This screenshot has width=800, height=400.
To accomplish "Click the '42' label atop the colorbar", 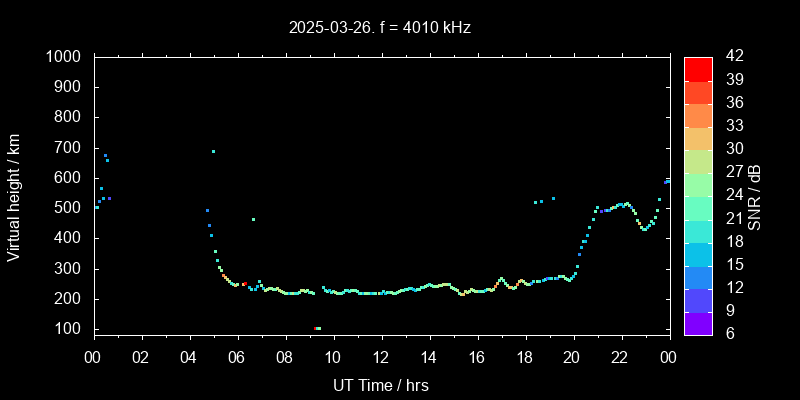I will 731,57.
